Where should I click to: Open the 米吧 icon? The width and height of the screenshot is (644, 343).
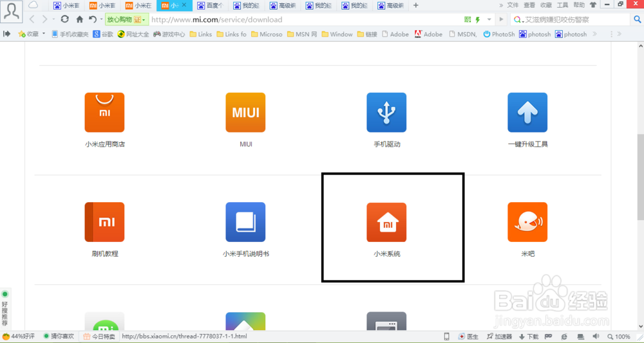(x=527, y=222)
